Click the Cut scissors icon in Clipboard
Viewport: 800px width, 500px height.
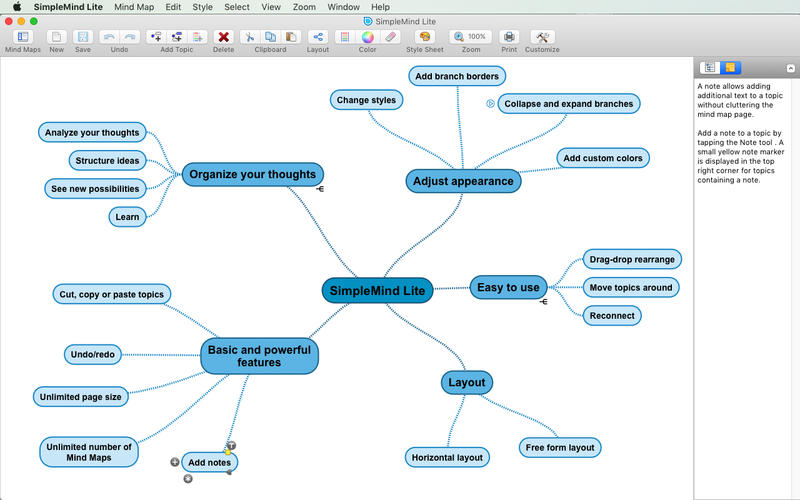(x=250, y=37)
